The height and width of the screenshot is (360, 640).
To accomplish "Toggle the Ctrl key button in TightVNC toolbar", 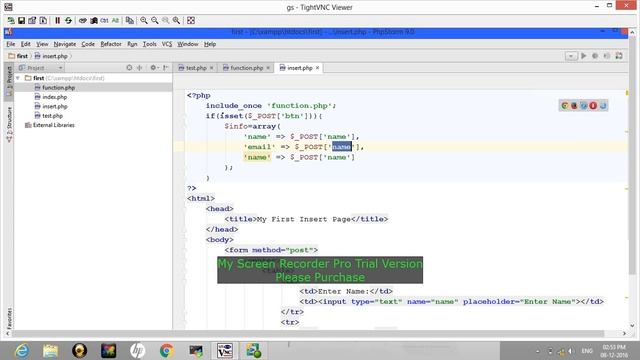I will [x=104, y=20].
